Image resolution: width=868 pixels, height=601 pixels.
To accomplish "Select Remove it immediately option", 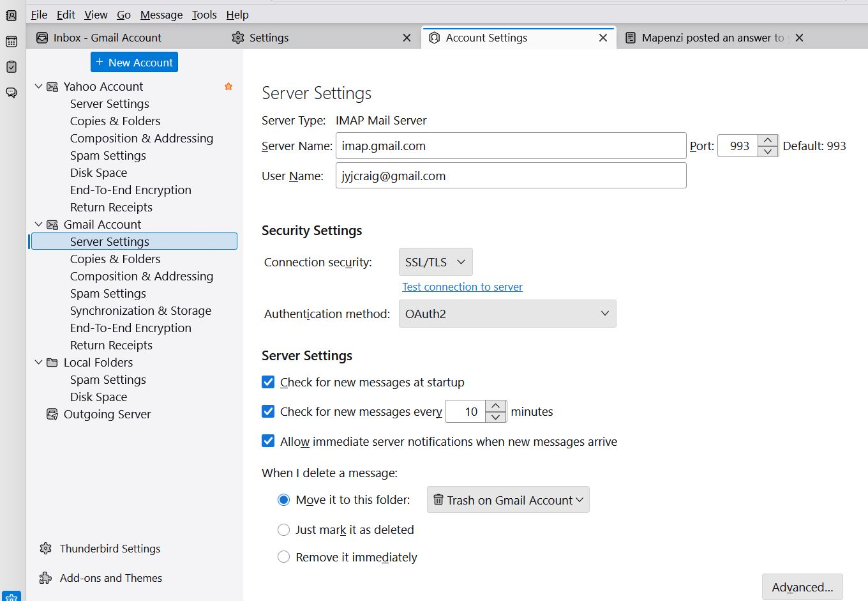I will click(x=284, y=558).
